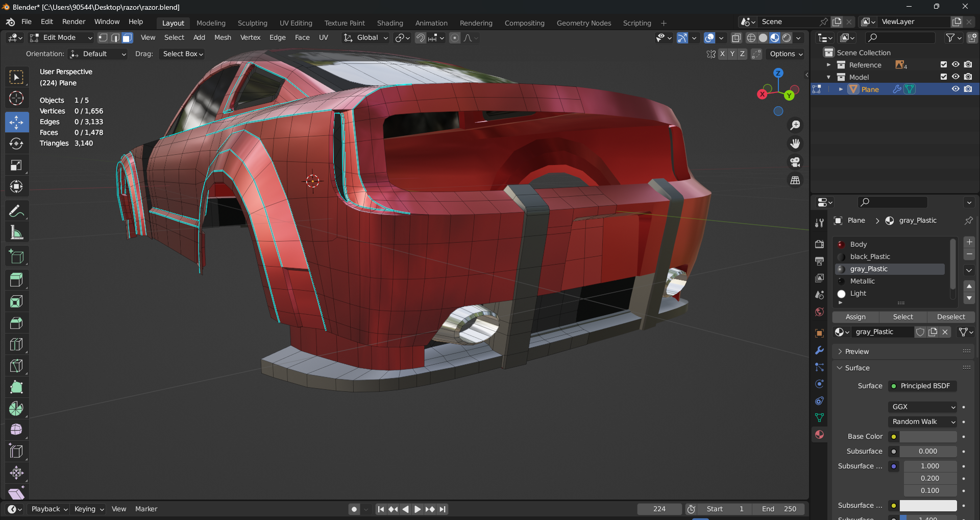Select the Rotate tool in the toolbar
The image size is (980, 520).
click(x=16, y=144)
